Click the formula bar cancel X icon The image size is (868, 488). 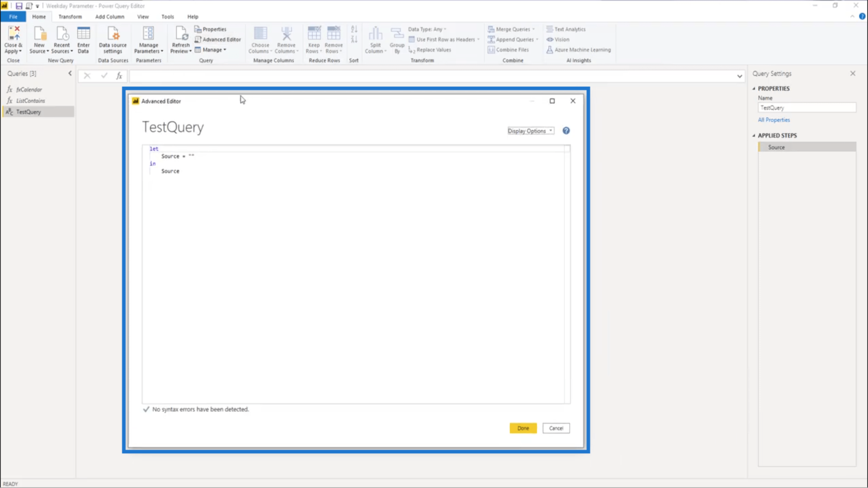[x=87, y=76]
